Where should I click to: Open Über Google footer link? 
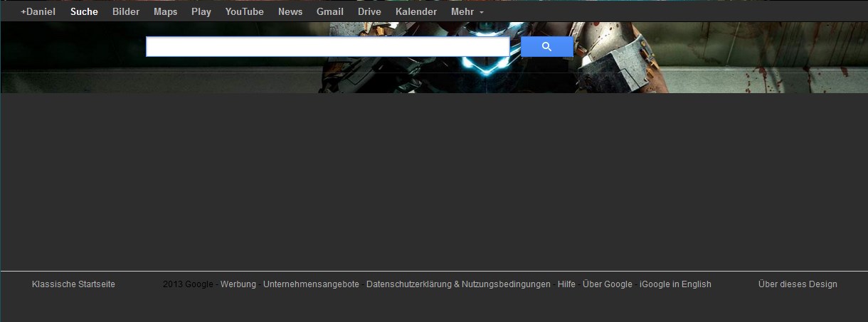608,284
